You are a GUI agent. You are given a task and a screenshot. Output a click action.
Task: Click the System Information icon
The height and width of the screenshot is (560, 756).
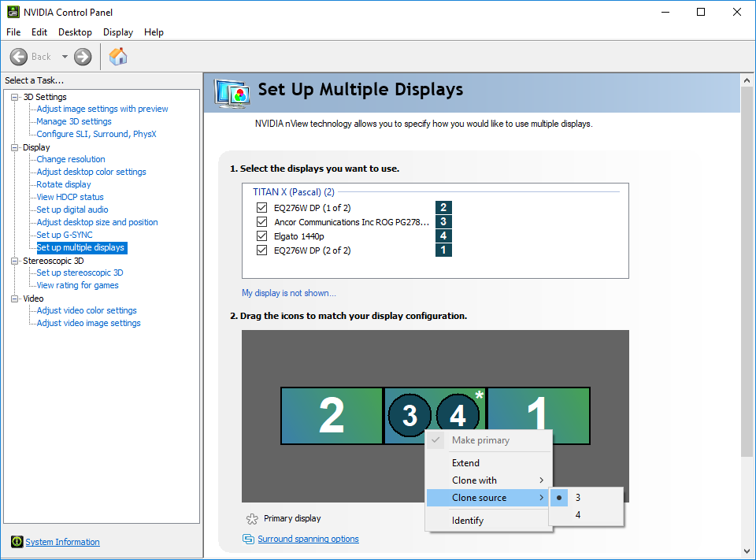click(x=17, y=542)
